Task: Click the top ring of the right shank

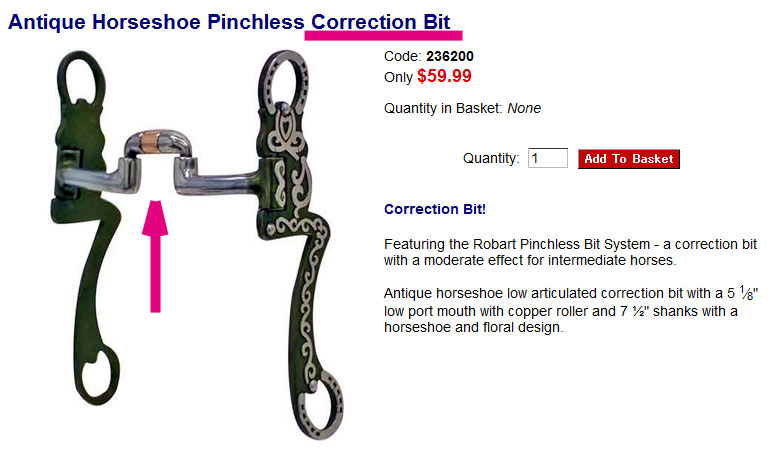Action: [x=283, y=81]
